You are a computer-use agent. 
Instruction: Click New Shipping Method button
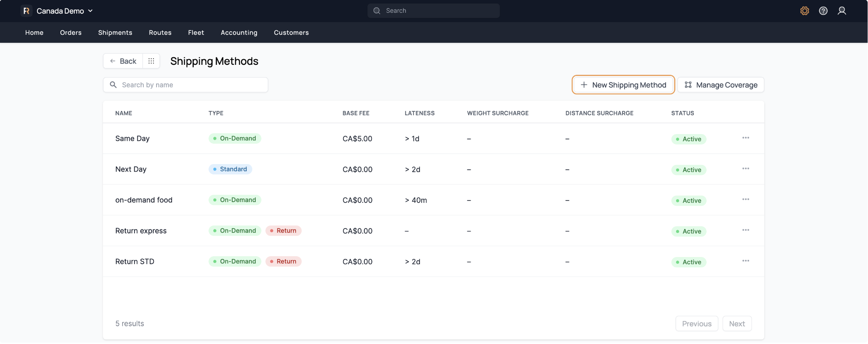pyautogui.click(x=623, y=85)
